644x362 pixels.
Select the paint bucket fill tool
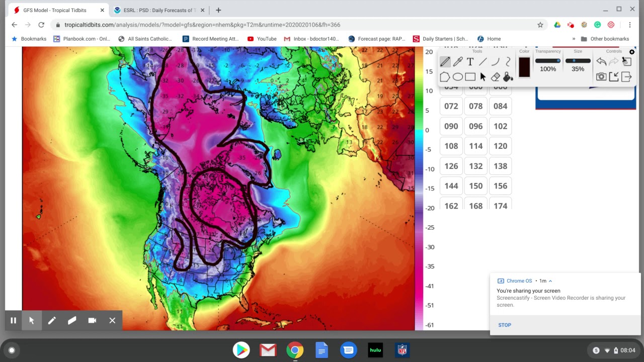coord(508,77)
